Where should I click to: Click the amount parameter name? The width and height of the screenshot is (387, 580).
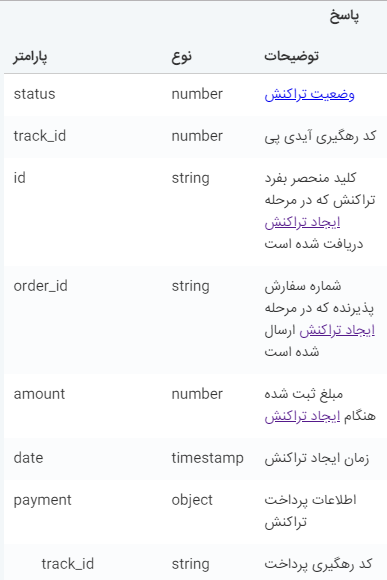tap(39, 394)
